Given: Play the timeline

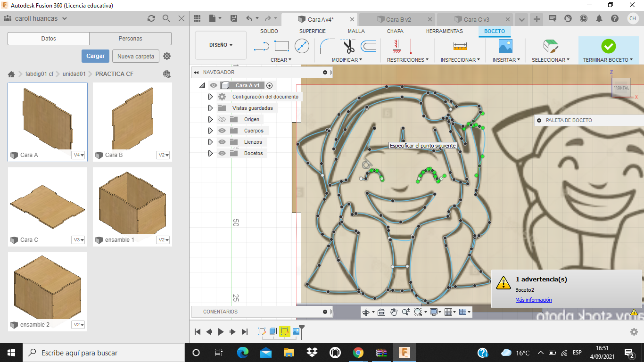Looking at the screenshot, I should (x=221, y=332).
